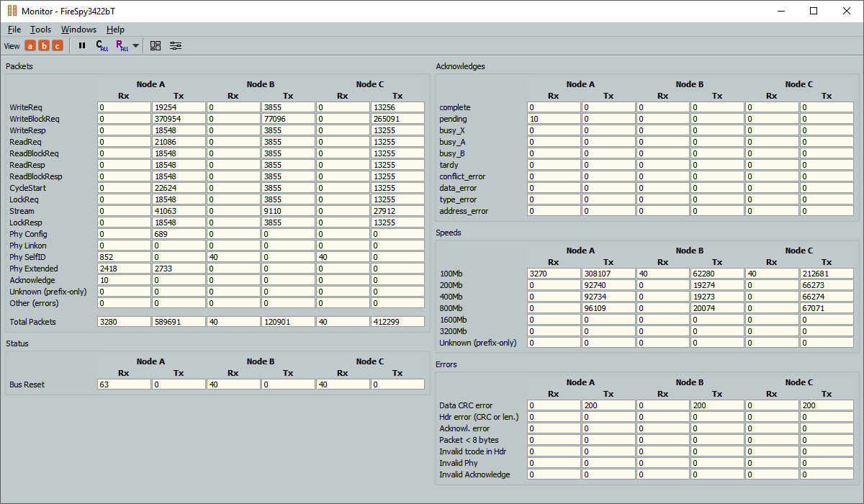864x504 pixels.
Task: Click Node A Tx WriteBlockReq value 370954
Action: point(179,119)
